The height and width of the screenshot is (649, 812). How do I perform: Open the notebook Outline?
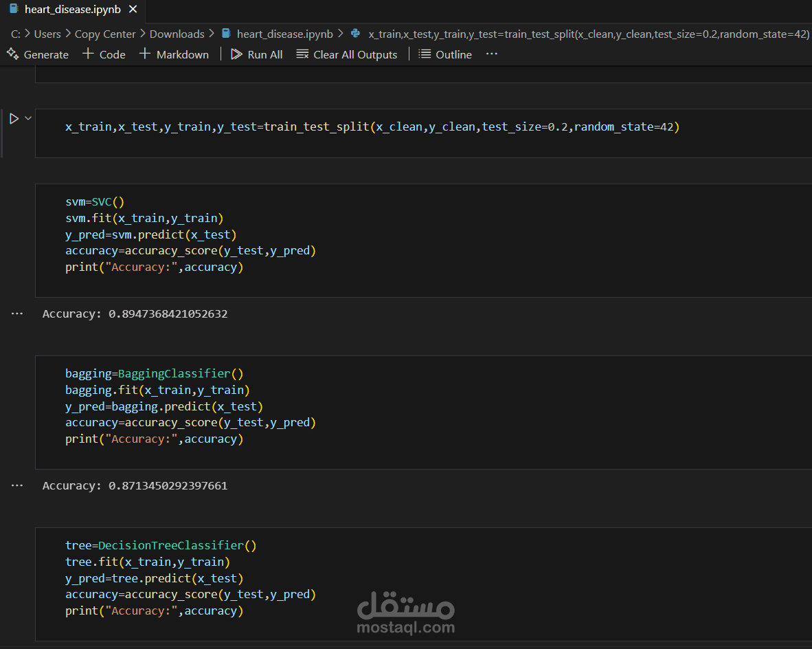(x=445, y=54)
